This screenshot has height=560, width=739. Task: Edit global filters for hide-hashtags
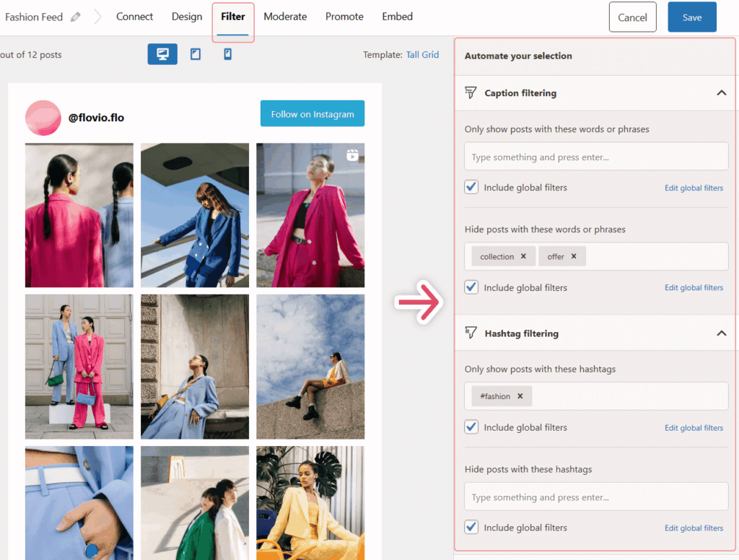tap(694, 528)
